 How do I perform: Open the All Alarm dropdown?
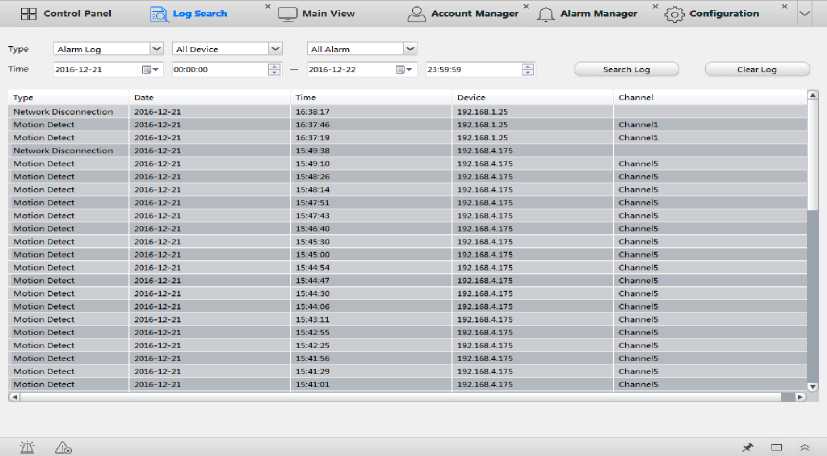coord(410,48)
